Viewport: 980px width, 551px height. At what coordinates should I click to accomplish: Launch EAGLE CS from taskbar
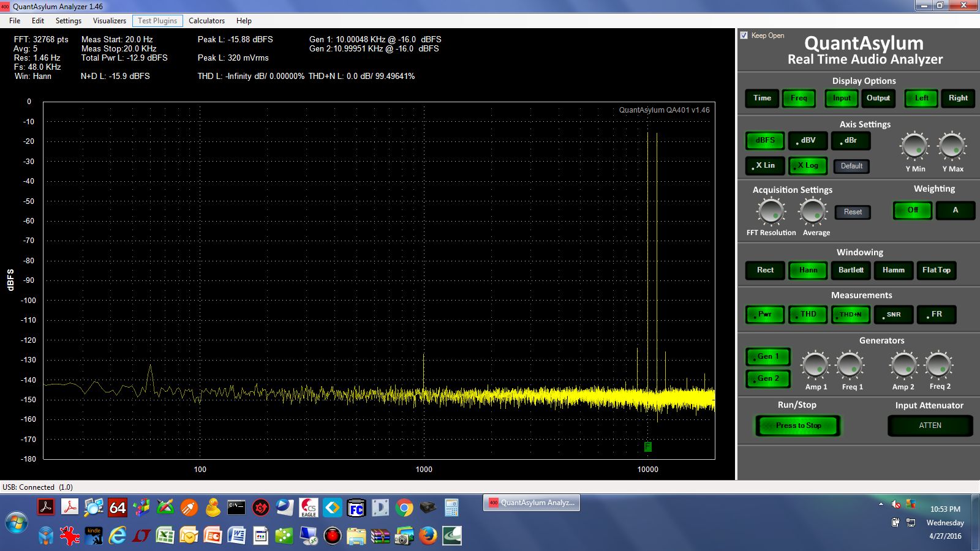pos(308,508)
